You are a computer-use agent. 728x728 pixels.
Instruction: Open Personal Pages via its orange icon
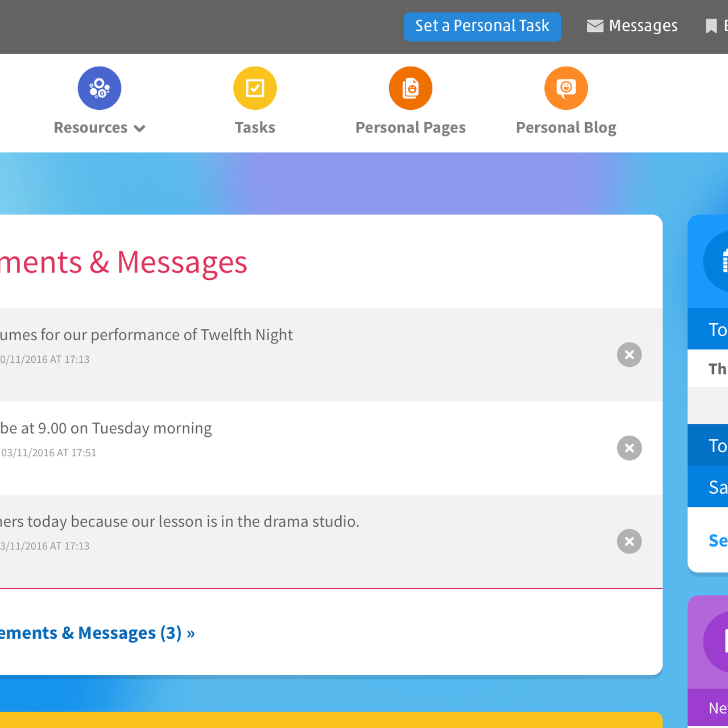pyautogui.click(x=411, y=88)
